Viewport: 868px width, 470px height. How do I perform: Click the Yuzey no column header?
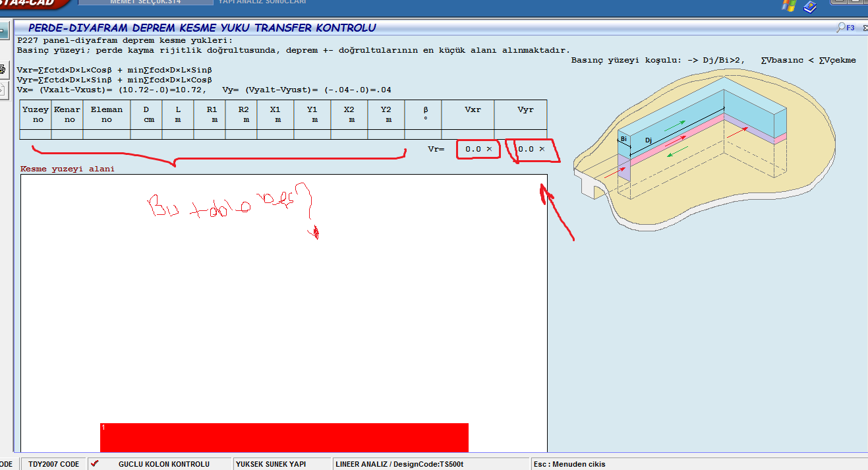[x=36, y=115]
